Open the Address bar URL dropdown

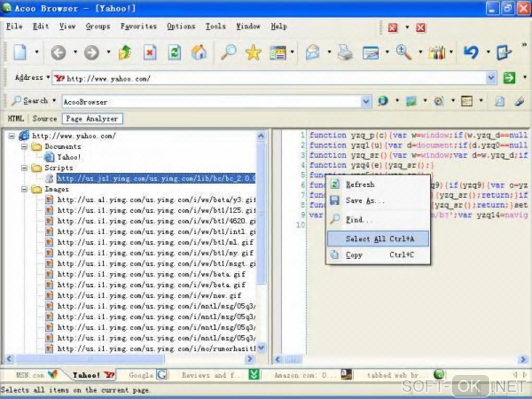click(491, 78)
